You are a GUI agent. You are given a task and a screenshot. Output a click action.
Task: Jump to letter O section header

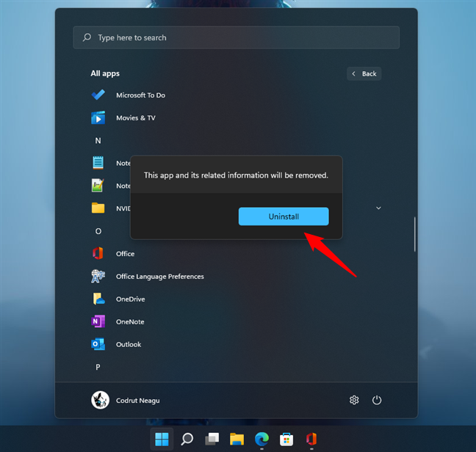click(98, 231)
